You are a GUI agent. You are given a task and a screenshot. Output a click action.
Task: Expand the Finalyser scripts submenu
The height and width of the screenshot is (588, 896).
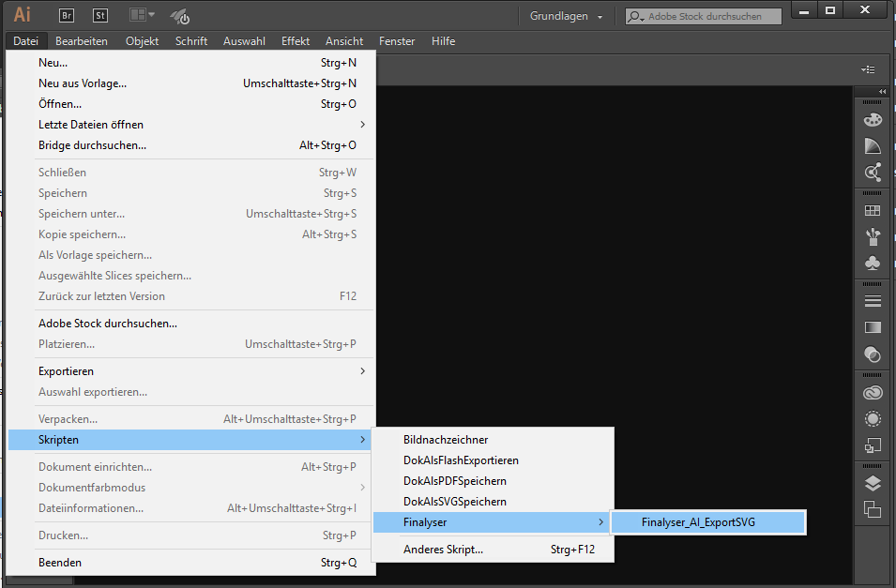(492, 522)
